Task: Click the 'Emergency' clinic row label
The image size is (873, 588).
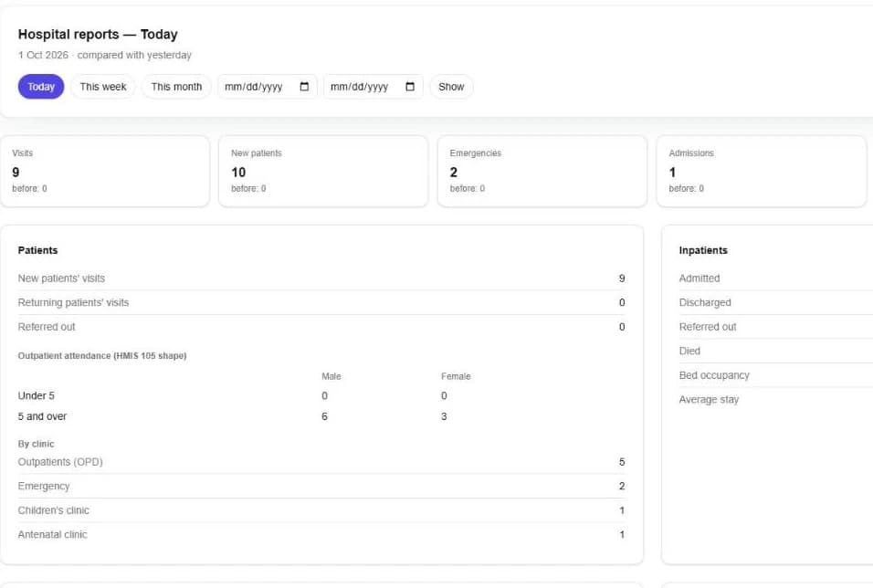Action: (x=44, y=486)
